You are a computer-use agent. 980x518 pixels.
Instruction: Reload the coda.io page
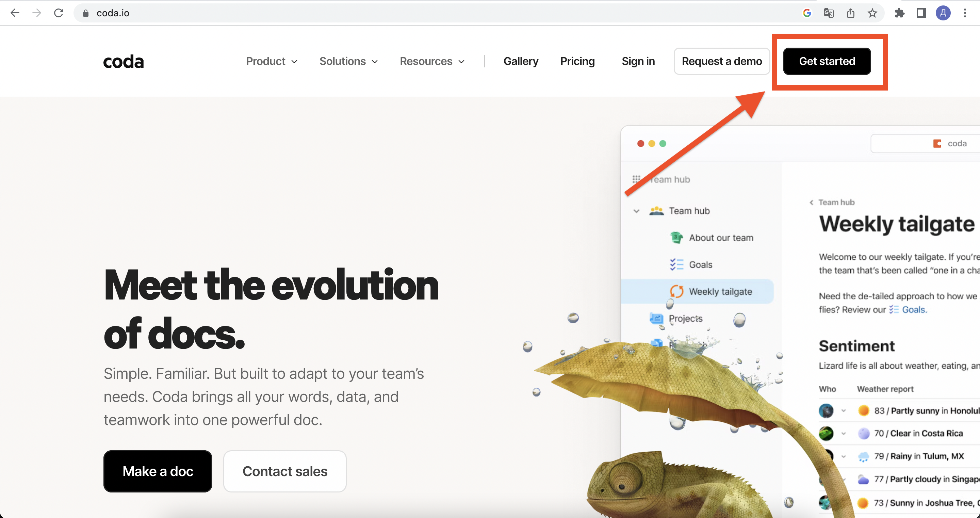pos(59,13)
